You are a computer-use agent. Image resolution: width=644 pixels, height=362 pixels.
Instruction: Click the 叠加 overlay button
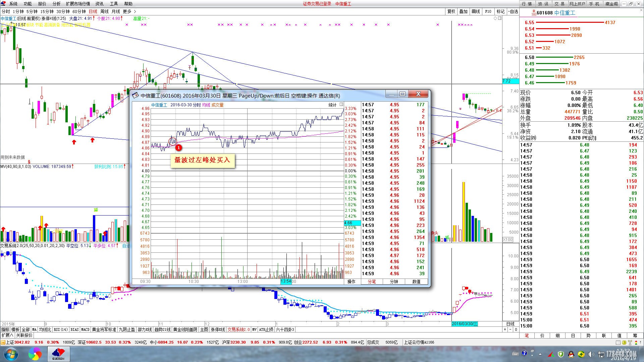point(464,11)
